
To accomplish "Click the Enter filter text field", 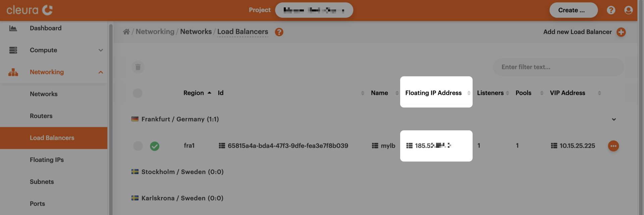I will point(558,67).
